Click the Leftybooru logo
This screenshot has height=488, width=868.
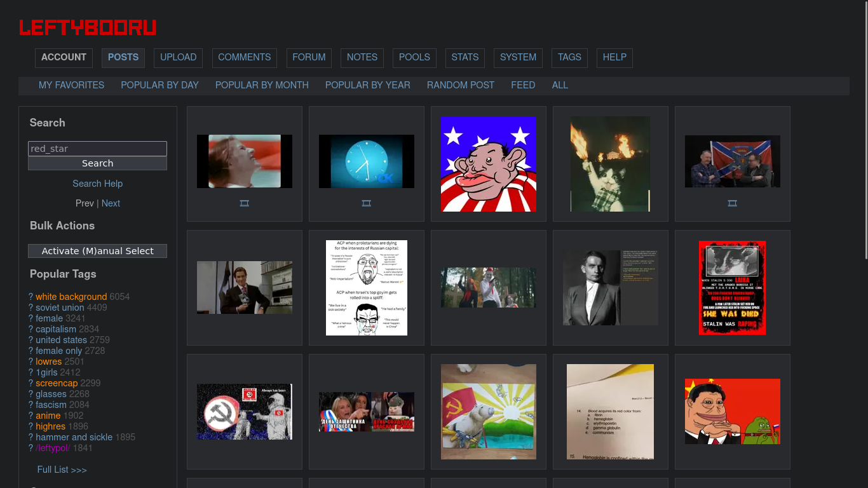pyautogui.click(x=88, y=28)
